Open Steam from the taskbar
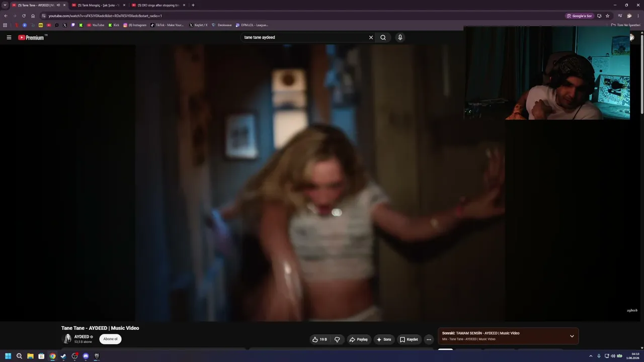The height and width of the screenshot is (362, 644). tap(63, 356)
